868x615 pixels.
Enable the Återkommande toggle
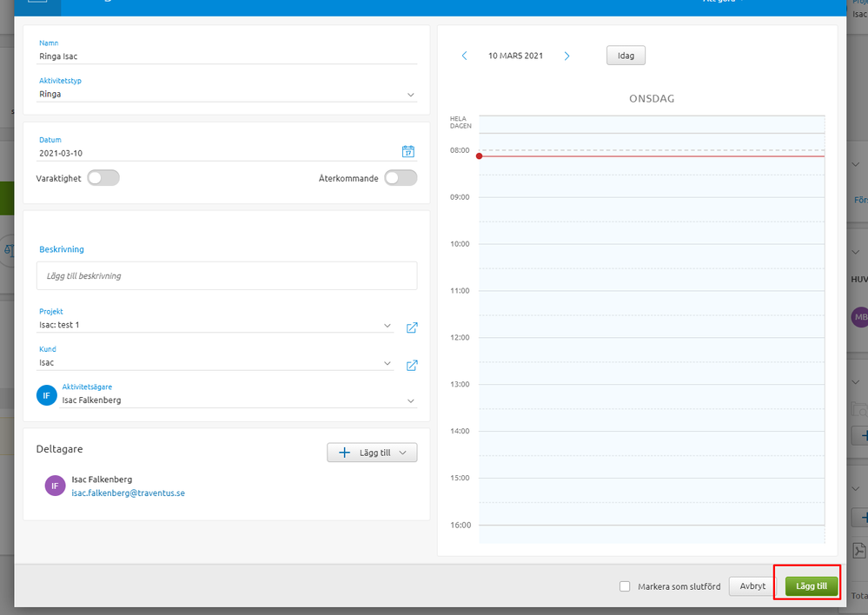(x=401, y=178)
